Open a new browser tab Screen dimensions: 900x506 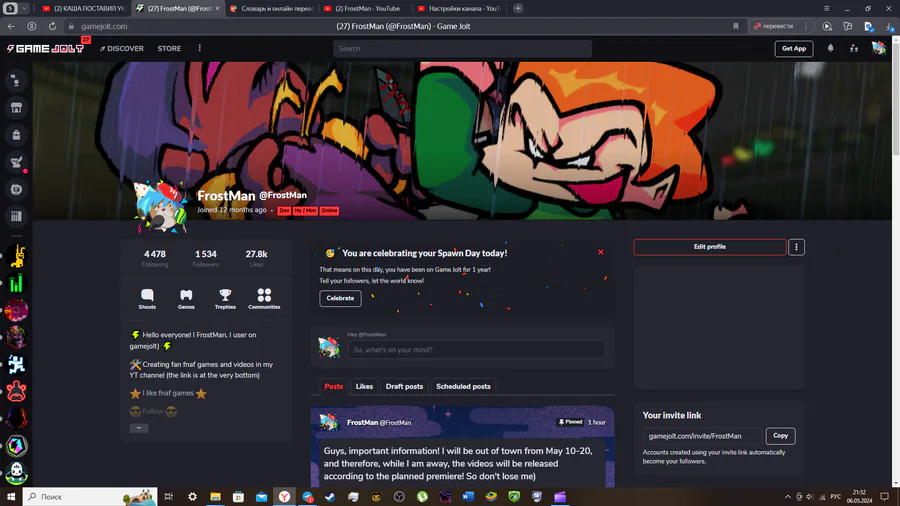point(518,9)
